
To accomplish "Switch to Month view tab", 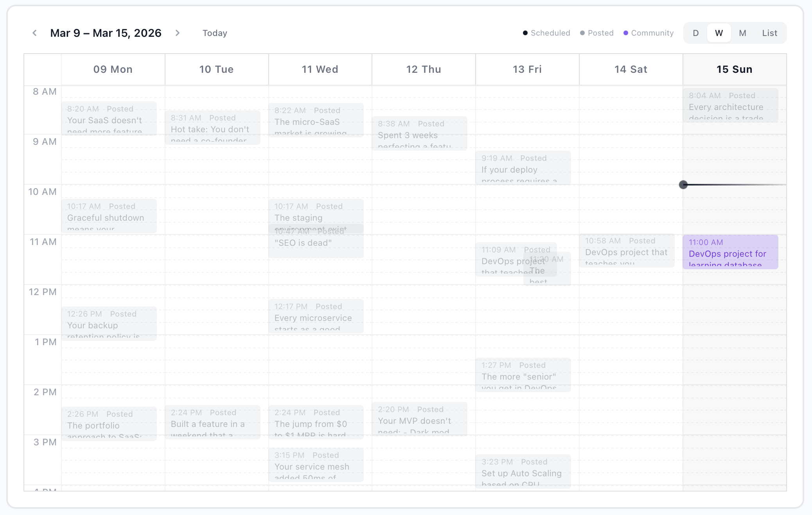I will coord(742,33).
